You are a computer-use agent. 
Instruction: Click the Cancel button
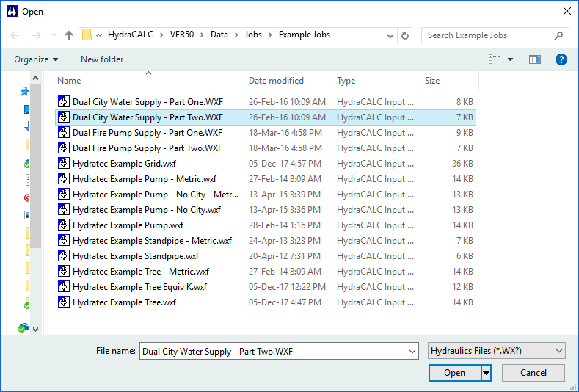pos(534,373)
